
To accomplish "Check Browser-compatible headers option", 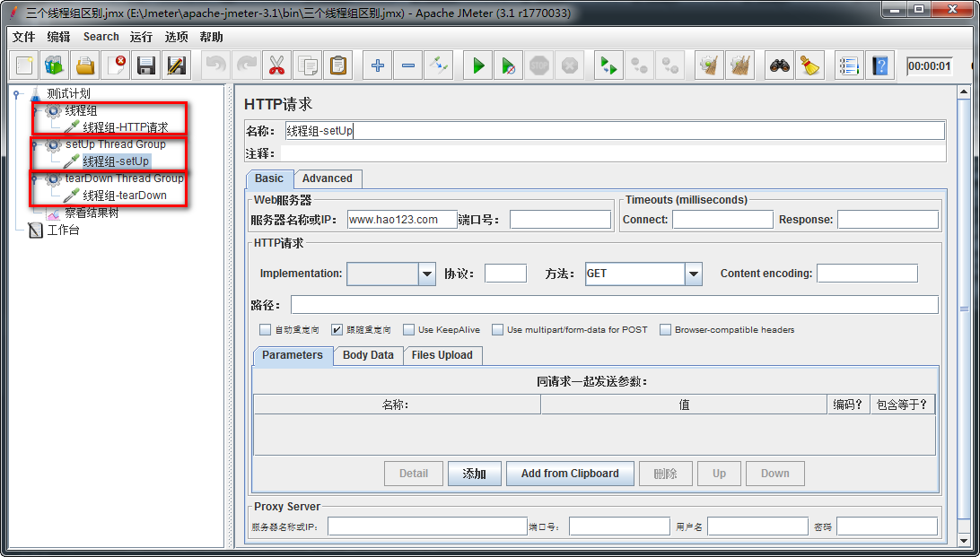I will click(665, 330).
